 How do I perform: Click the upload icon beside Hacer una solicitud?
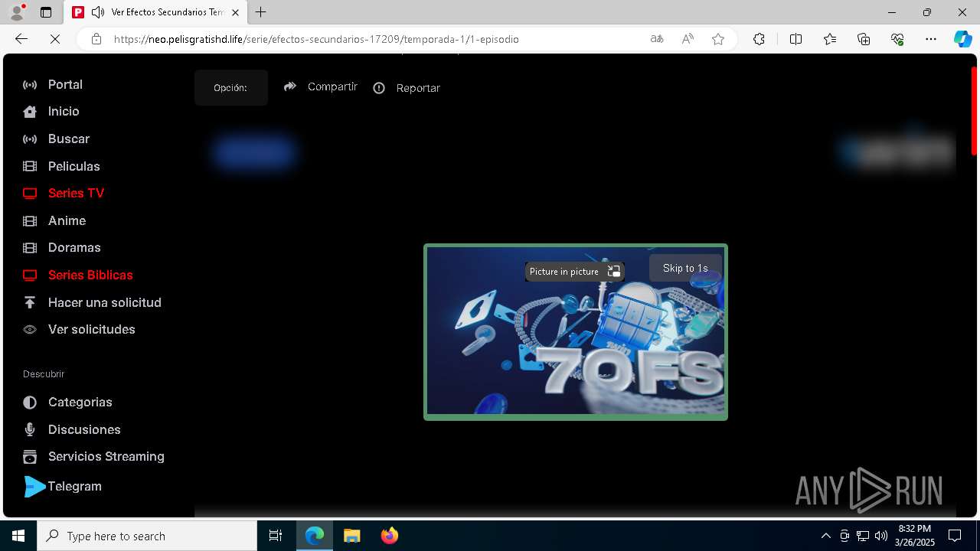click(x=30, y=302)
